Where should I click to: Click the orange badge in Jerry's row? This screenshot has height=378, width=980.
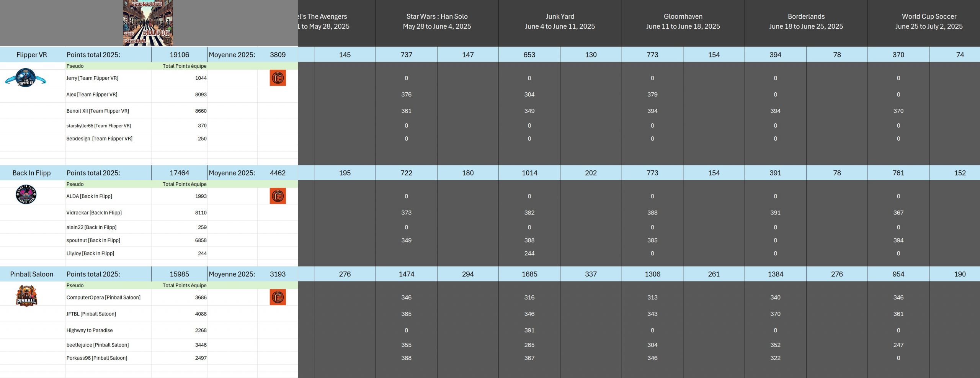pos(278,78)
